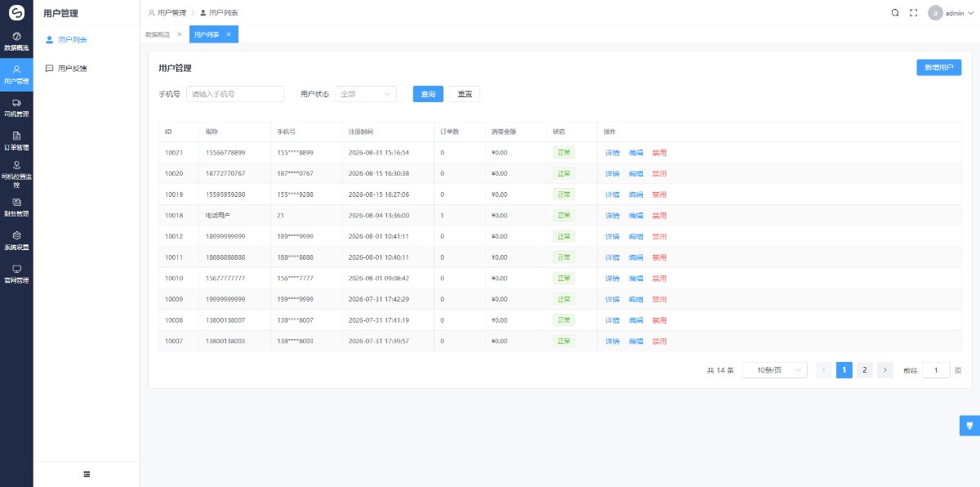This screenshot has height=487, width=980.
Task: Click the admin avatar circle
Action: 935,13
